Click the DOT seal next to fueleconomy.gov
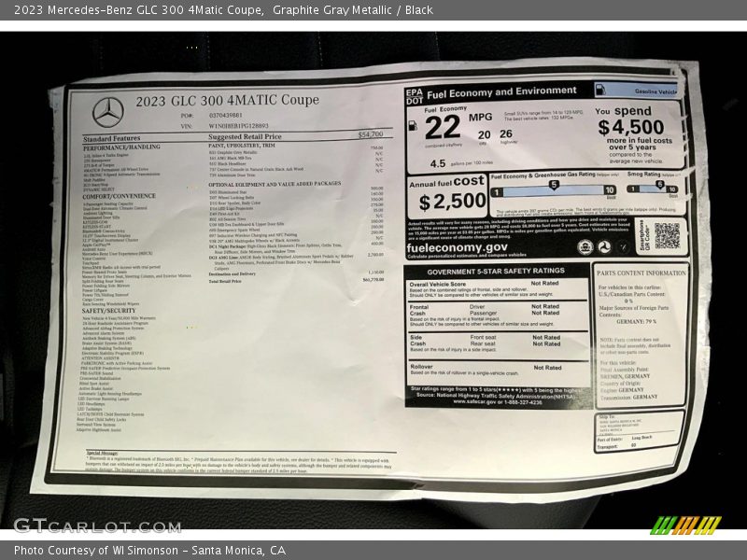 click(604, 247)
